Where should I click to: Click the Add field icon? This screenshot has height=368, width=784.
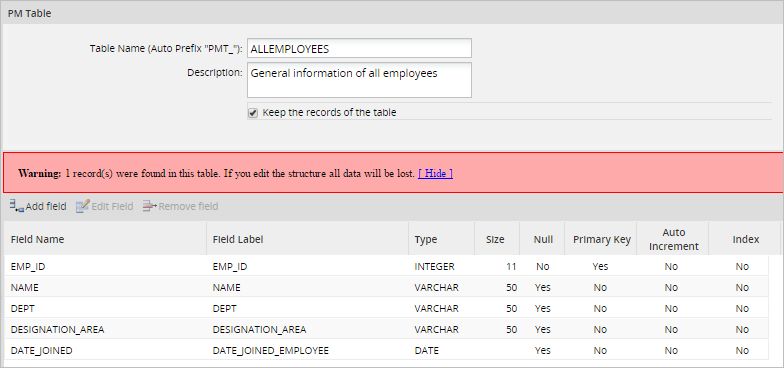coord(16,206)
